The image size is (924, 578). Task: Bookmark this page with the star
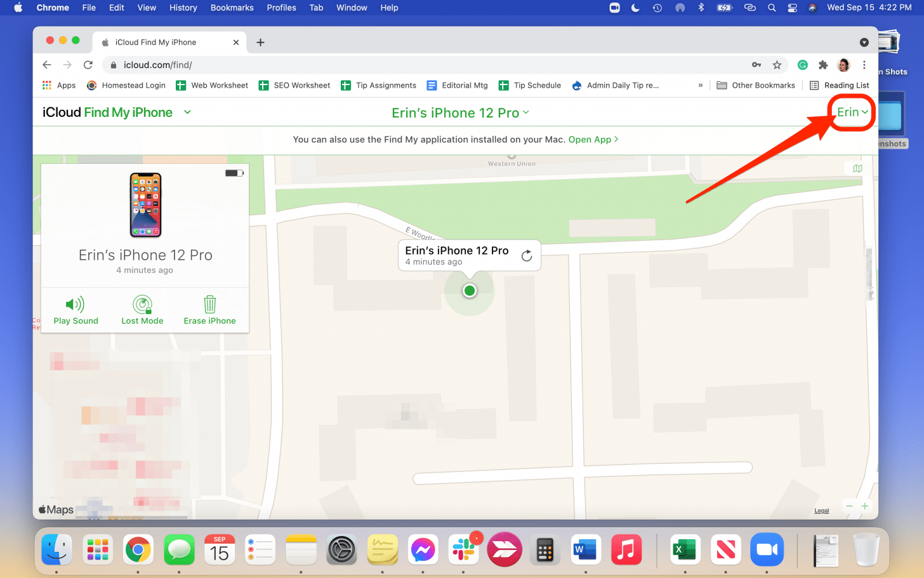777,65
